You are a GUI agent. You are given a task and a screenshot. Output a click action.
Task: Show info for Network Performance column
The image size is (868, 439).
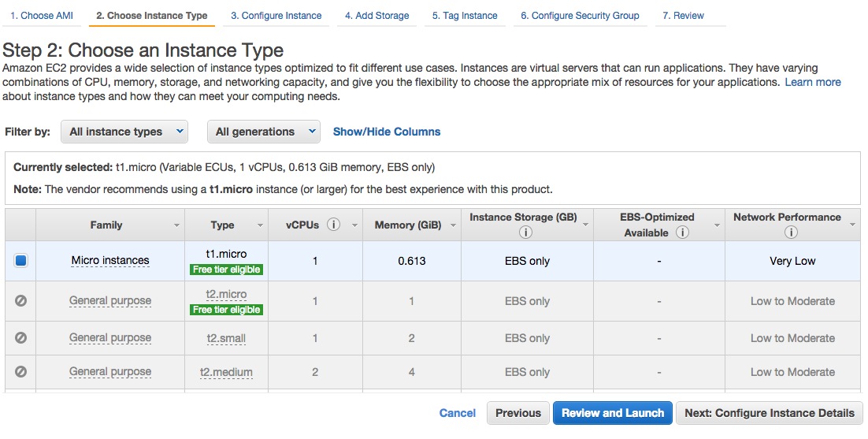[x=791, y=233]
